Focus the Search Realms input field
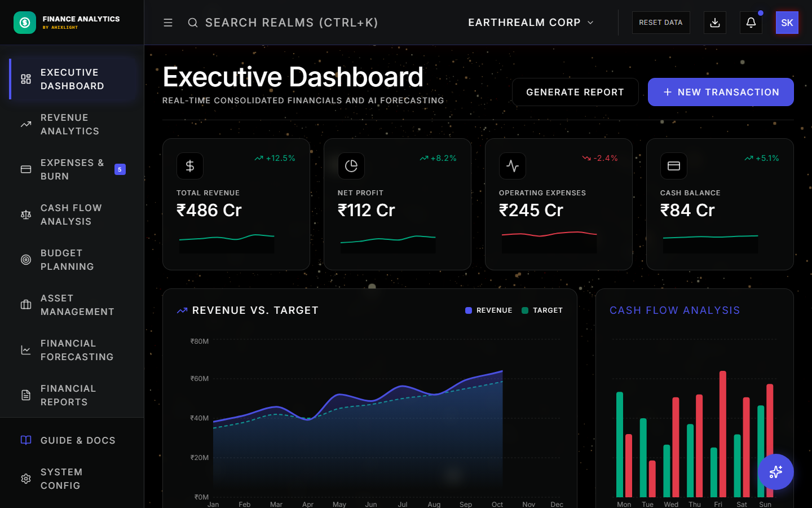 point(292,23)
